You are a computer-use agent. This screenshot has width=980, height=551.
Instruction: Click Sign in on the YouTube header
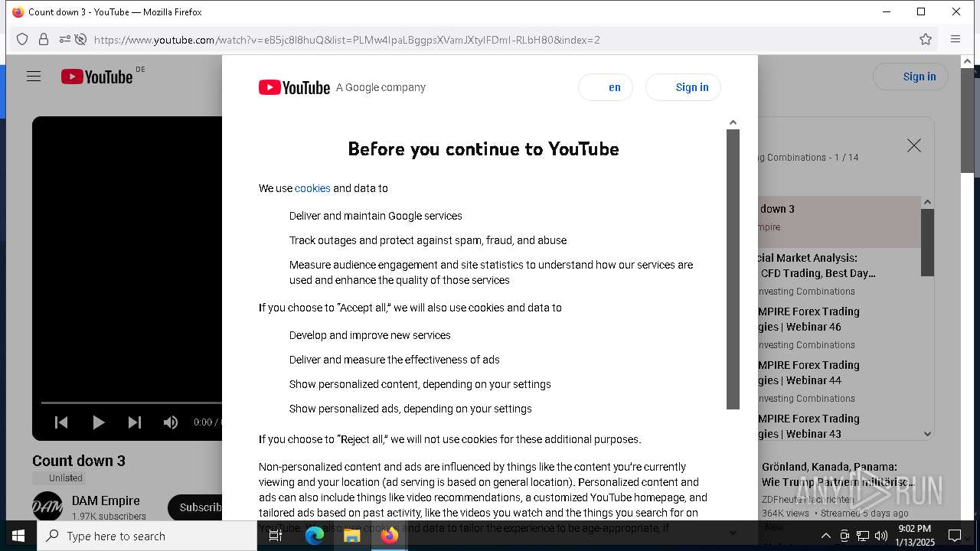(x=910, y=77)
